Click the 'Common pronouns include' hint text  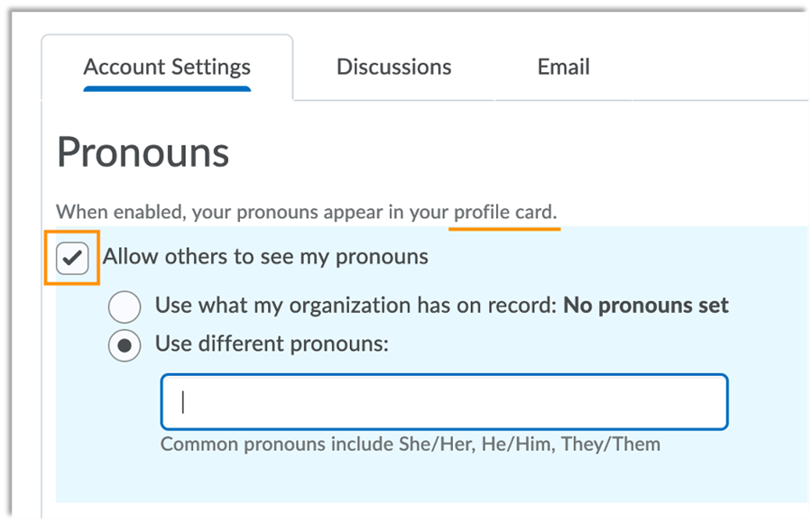click(410, 444)
